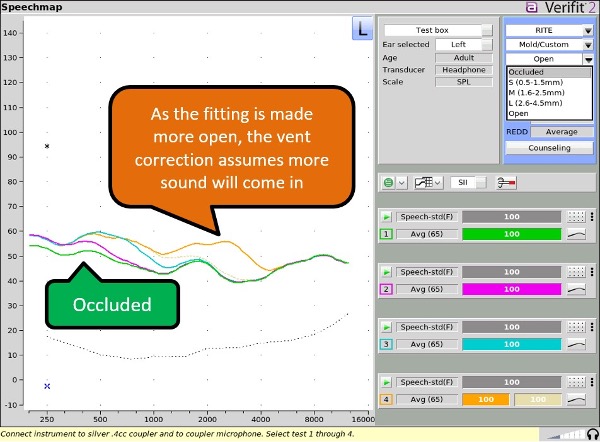
Task: Open the graph/table view icon
Action: click(424, 183)
